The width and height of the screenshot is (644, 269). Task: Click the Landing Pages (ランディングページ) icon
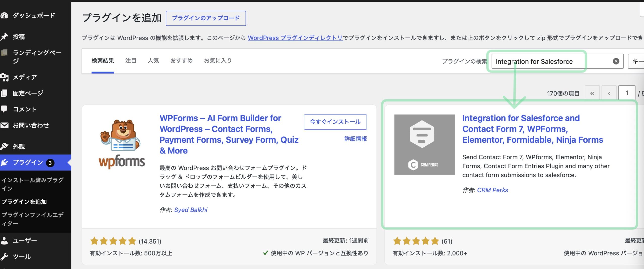coord(4,52)
